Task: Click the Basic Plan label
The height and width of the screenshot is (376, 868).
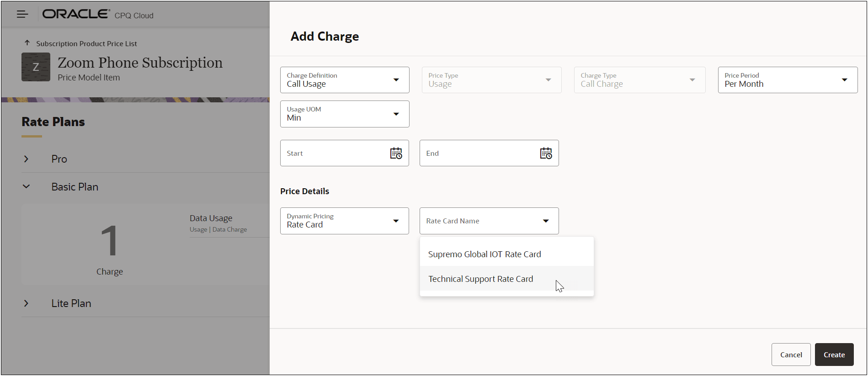Action: (75, 187)
